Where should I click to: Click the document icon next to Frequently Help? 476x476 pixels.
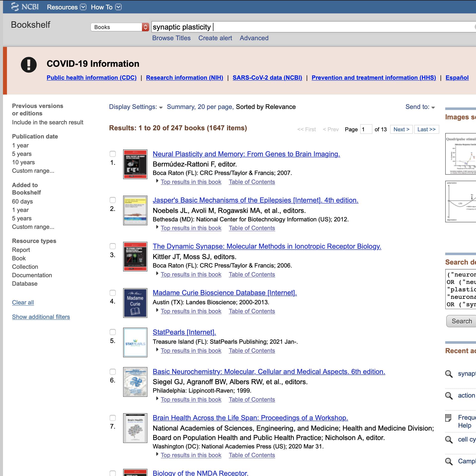point(448,418)
